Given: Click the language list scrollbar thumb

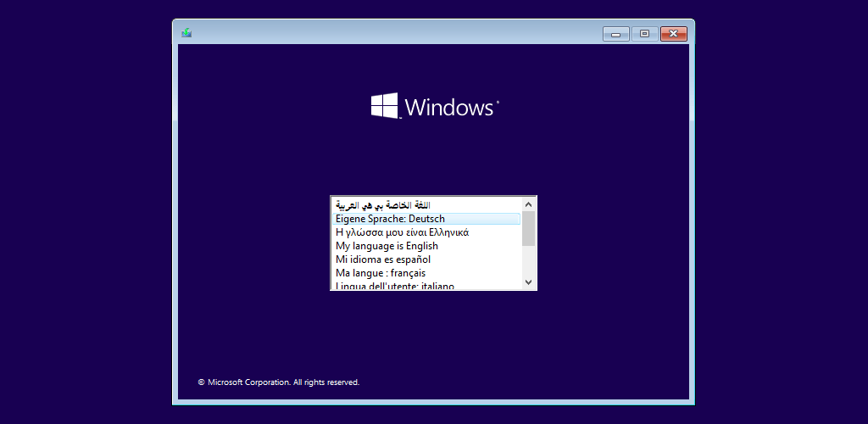Looking at the screenshot, I should 528,228.
